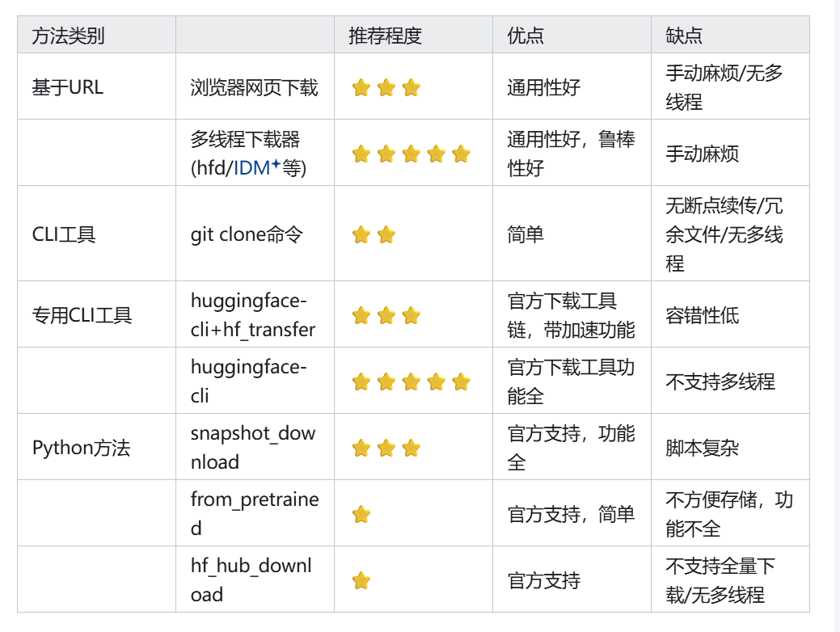Click the single star in from_pretrained row
This screenshot has height=632, width=840.
(x=361, y=514)
